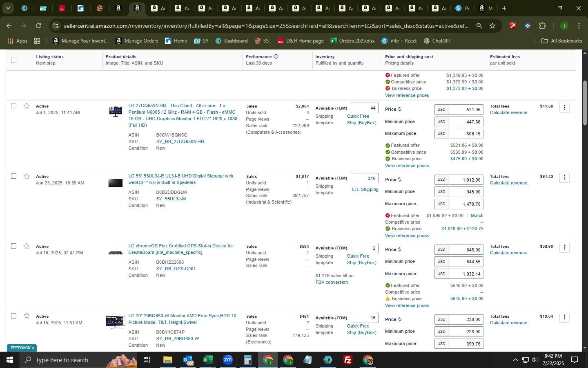588x368 pixels.
Task: Open actions menu for the $58.60 fees row
Action: (x=564, y=247)
